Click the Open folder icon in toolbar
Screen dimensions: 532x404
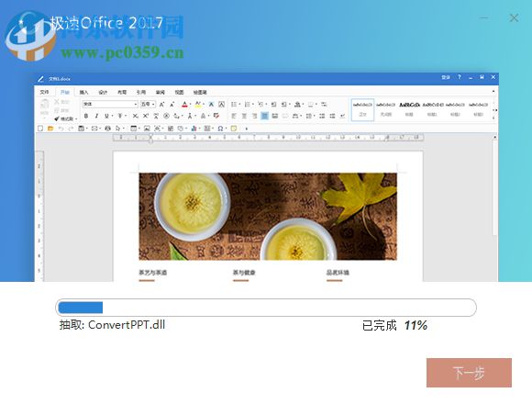(x=50, y=129)
